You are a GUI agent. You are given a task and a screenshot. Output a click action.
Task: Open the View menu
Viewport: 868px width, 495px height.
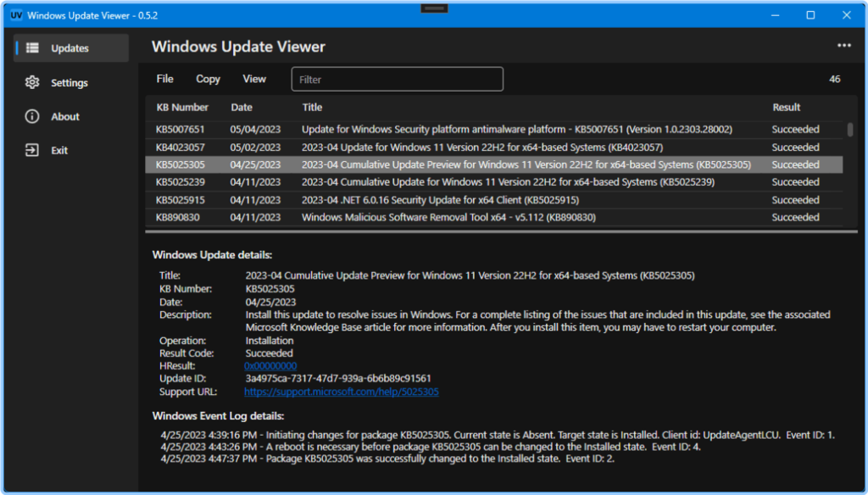click(x=254, y=79)
